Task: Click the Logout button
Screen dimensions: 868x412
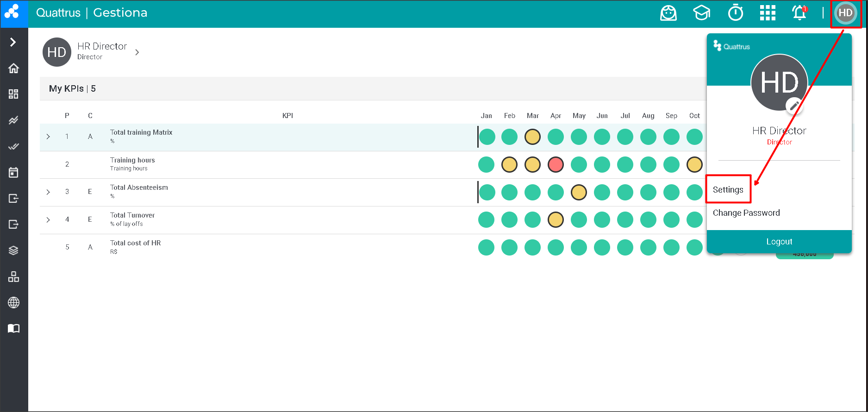Action: 779,242
